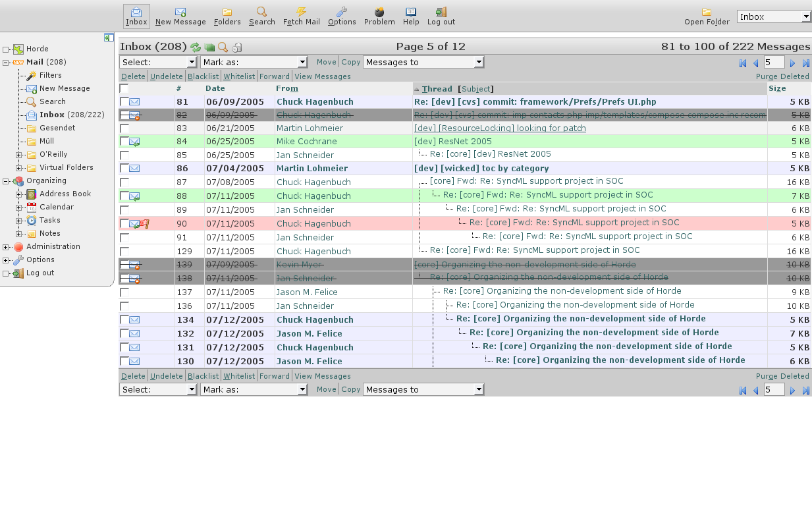Click top Move link

tap(326, 62)
